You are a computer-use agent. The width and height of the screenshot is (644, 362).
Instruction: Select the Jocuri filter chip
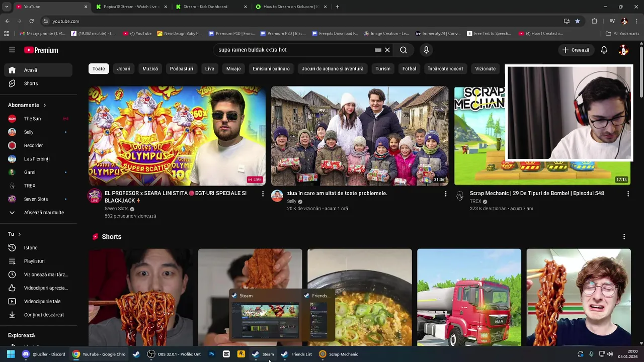pos(124,68)
